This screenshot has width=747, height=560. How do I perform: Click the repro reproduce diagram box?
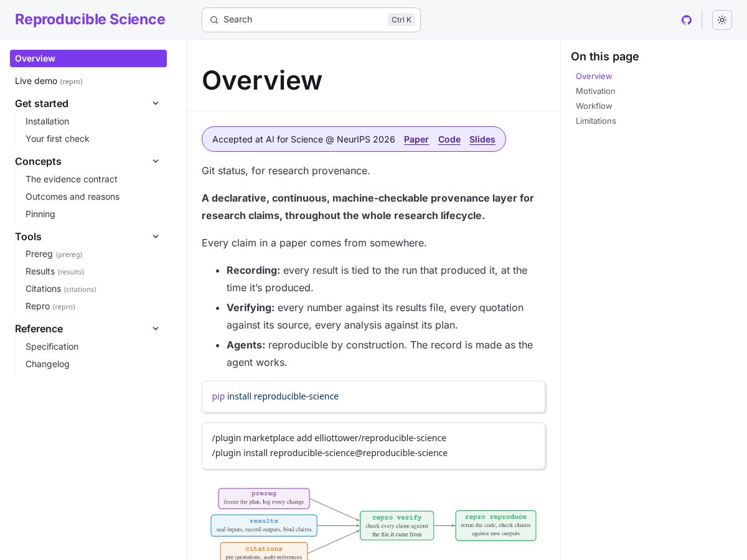coord(496,526)
